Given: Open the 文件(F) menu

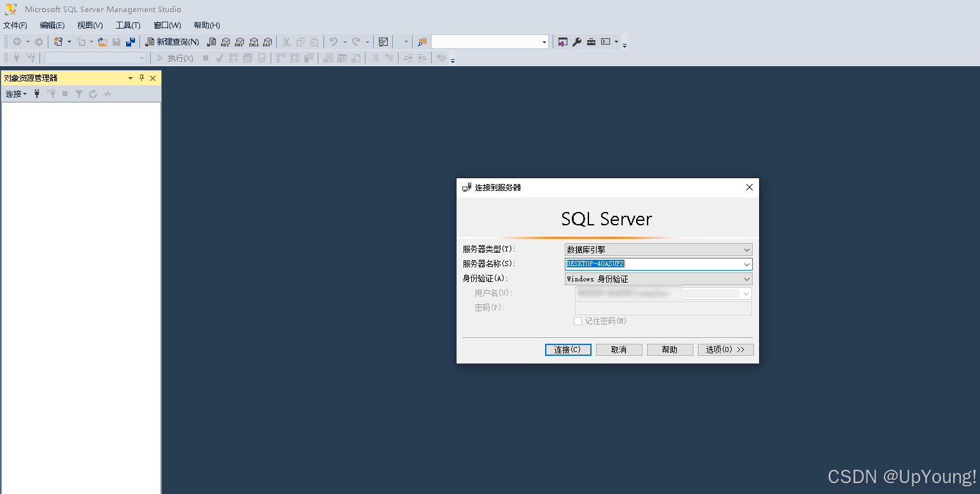Looking at the screenshot, I should click(x=15, y=25).
